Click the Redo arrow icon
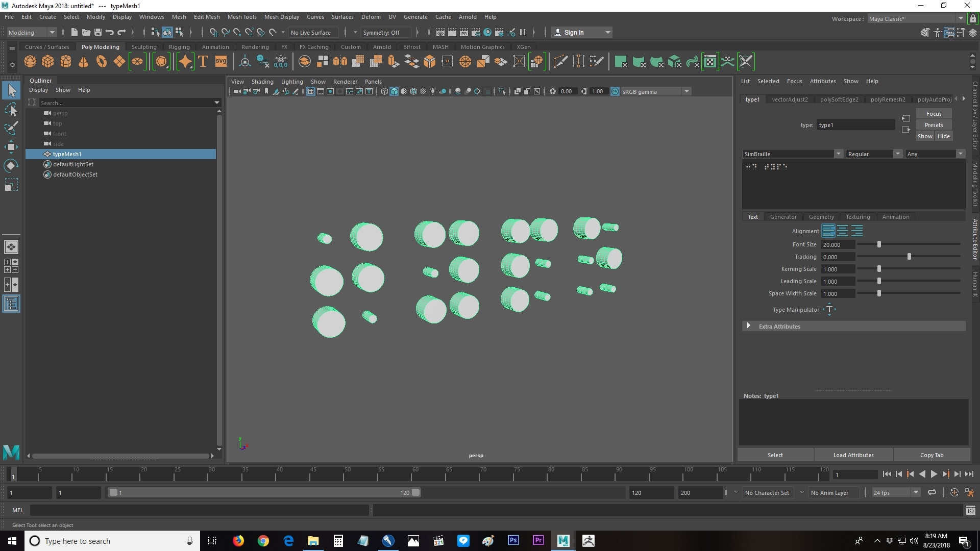 [121, 32]
